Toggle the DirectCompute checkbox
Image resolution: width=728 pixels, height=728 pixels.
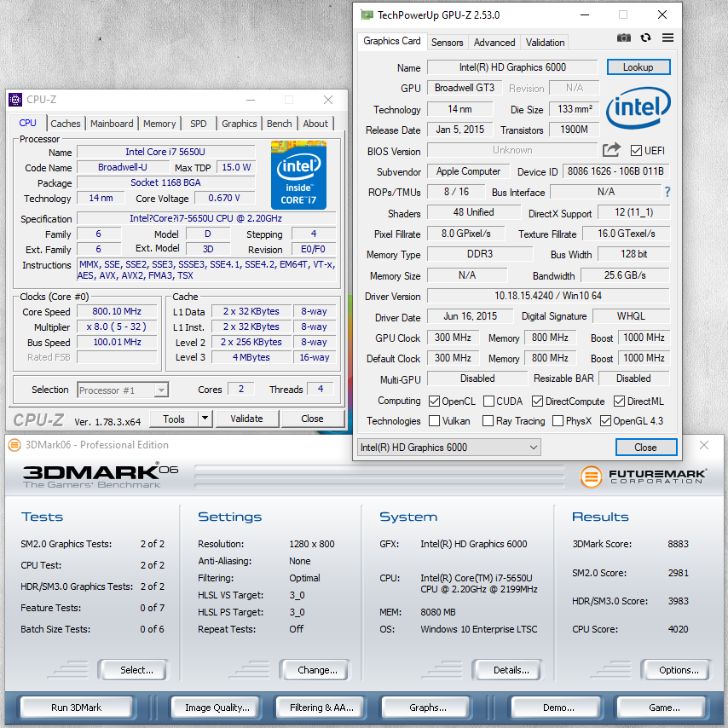click(537, 402)
